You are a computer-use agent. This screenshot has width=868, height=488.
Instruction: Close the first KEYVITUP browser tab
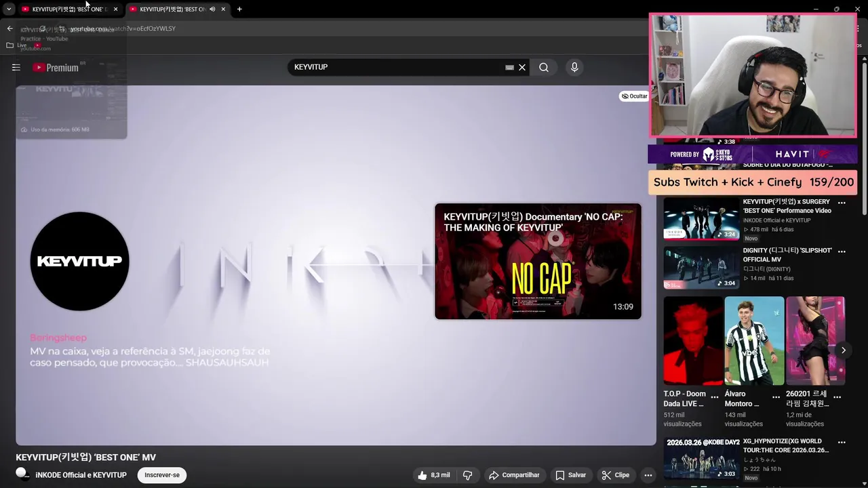[115, 9]
